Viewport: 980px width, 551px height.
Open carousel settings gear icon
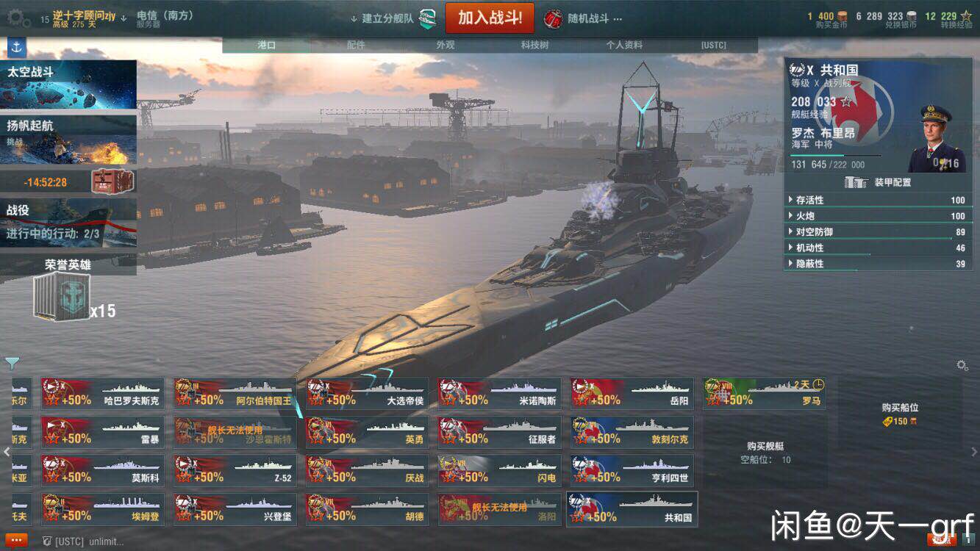[962, 365]
